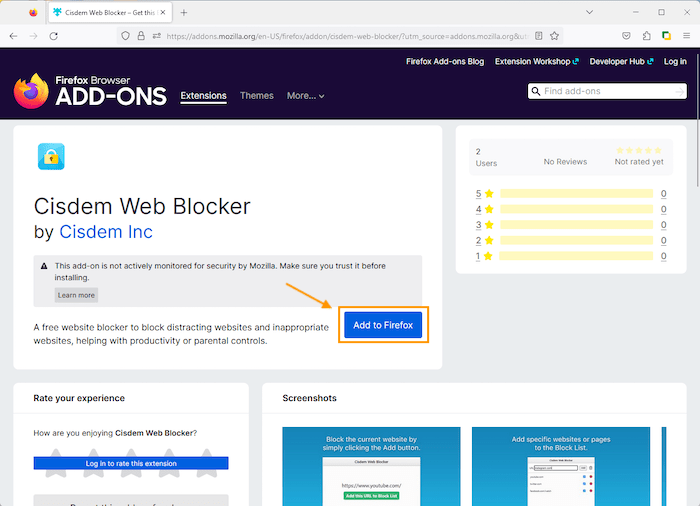Image resolution: width=700 pixels, height=506 pixels.
Task: Click Log in to rate this extension
Action: click(131, 463)
